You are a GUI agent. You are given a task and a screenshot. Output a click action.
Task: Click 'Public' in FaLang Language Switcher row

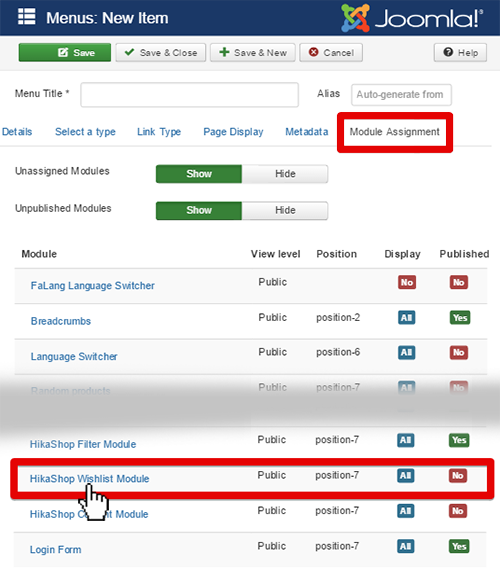273,282
